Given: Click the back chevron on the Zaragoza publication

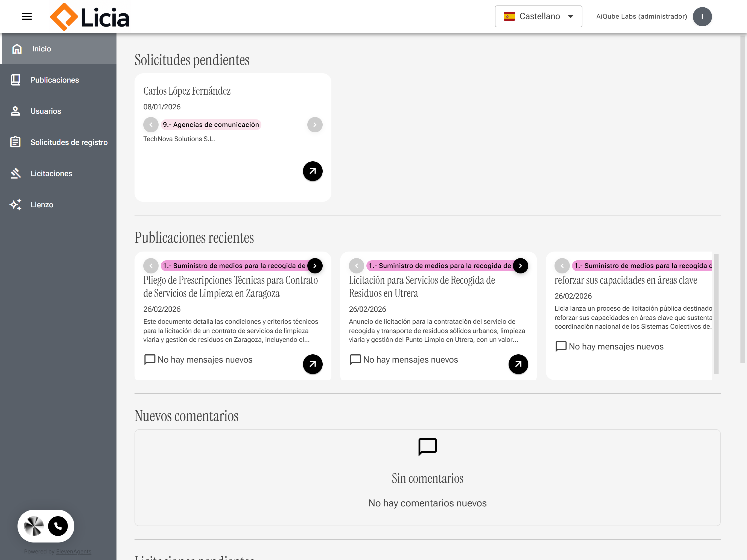Looking at the screenshot, I should [151, 266].
